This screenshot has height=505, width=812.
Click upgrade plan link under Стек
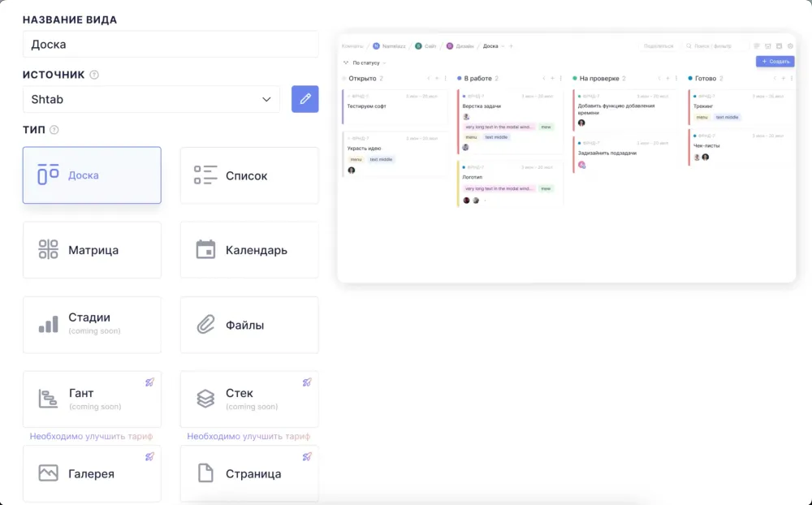pyautogui.click(x=248, y=436)
